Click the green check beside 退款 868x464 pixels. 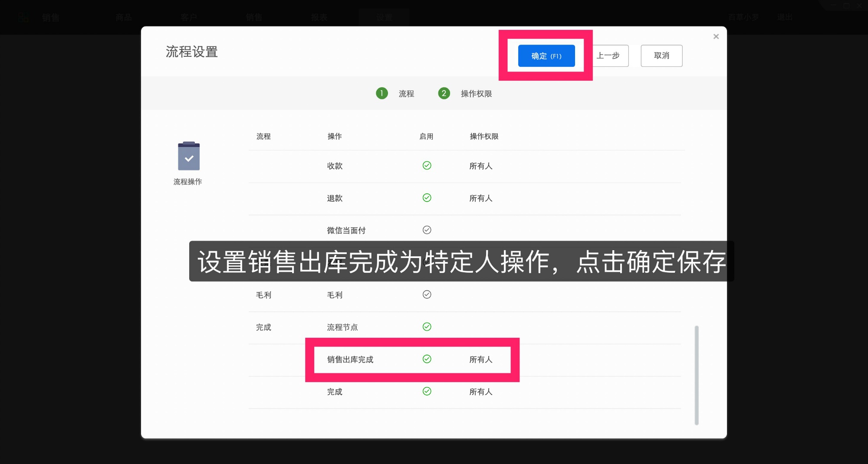tap(427, 198)
